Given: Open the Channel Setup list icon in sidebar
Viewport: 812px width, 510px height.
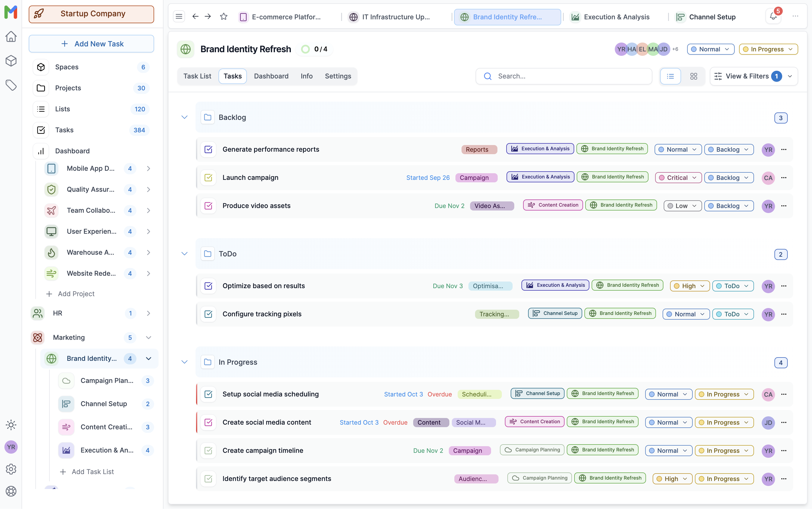Looking at the screenshot, I should 66,404.
